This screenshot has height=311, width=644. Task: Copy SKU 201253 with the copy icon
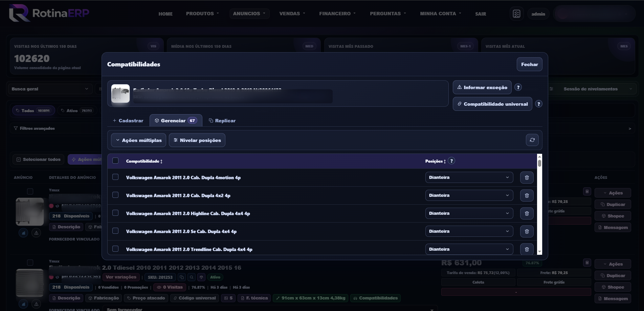click(x=182, y=277)
